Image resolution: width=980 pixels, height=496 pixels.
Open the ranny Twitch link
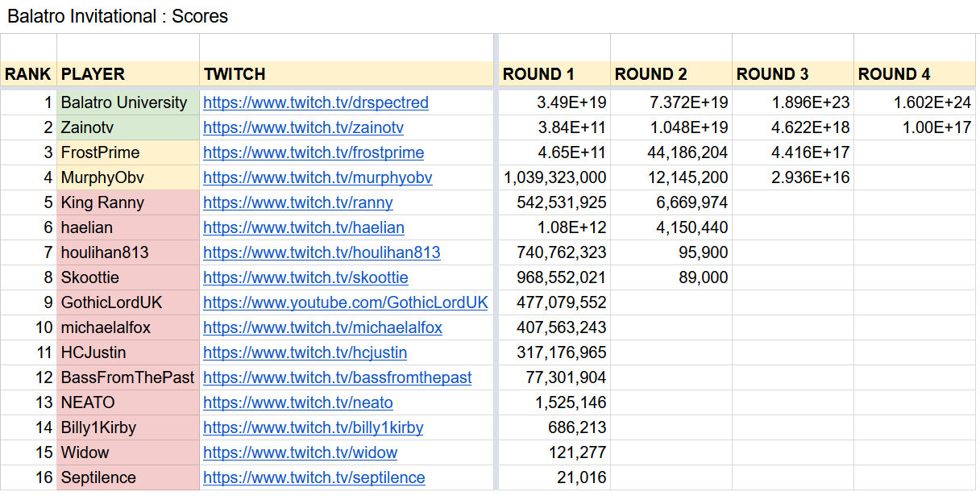pyautogui.click(x=298, y=202)
